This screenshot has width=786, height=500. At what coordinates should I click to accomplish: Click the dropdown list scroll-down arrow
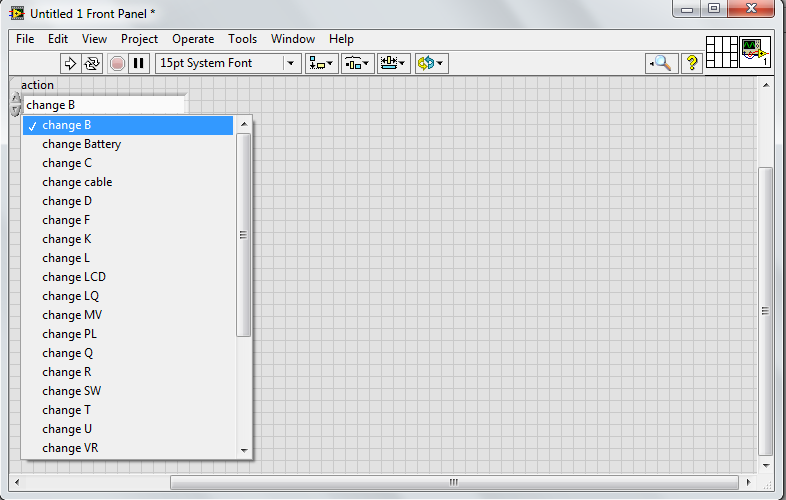coord(244,451)
